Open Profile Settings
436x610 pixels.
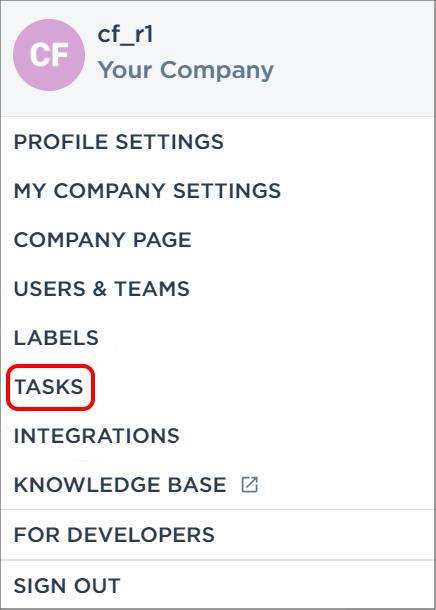pos(119,142)
